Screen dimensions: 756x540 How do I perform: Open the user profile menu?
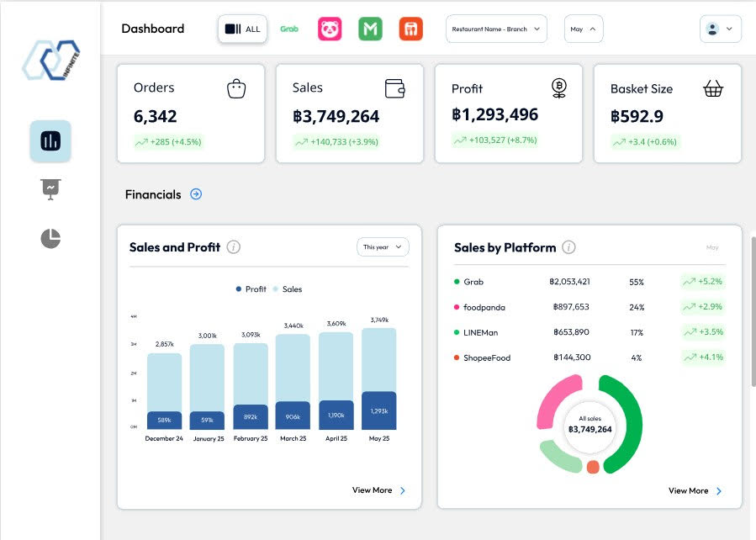pyautogui.click(x=720, y=29)
